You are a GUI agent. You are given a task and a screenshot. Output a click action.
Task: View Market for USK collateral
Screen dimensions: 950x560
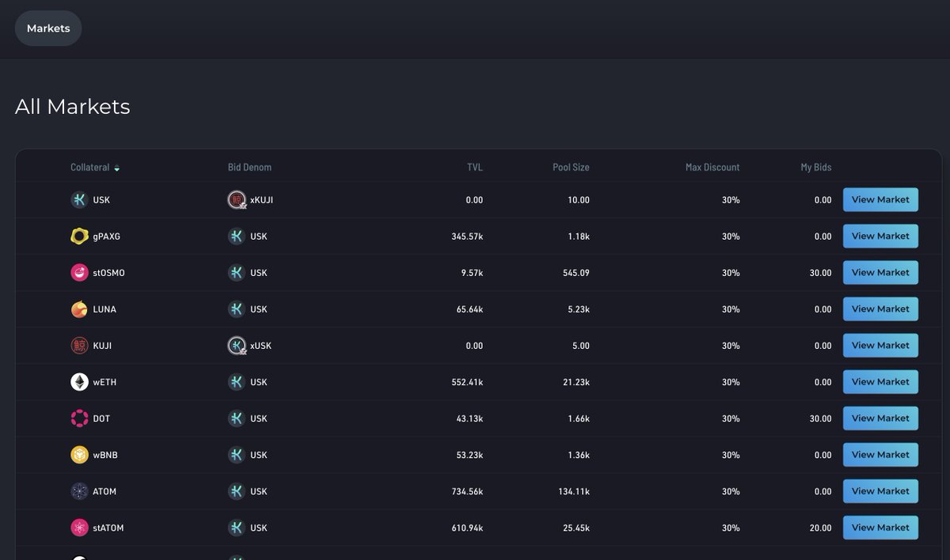click(880, 200)
